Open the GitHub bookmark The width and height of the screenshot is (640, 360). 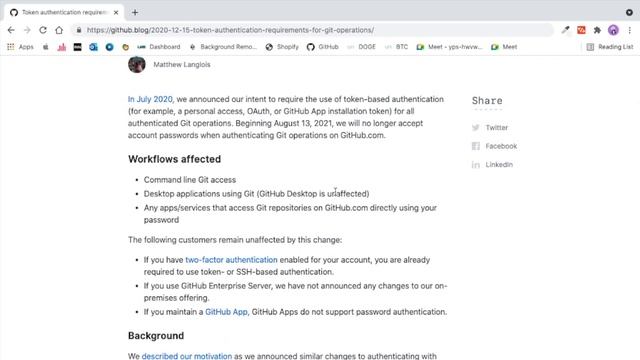323,47
